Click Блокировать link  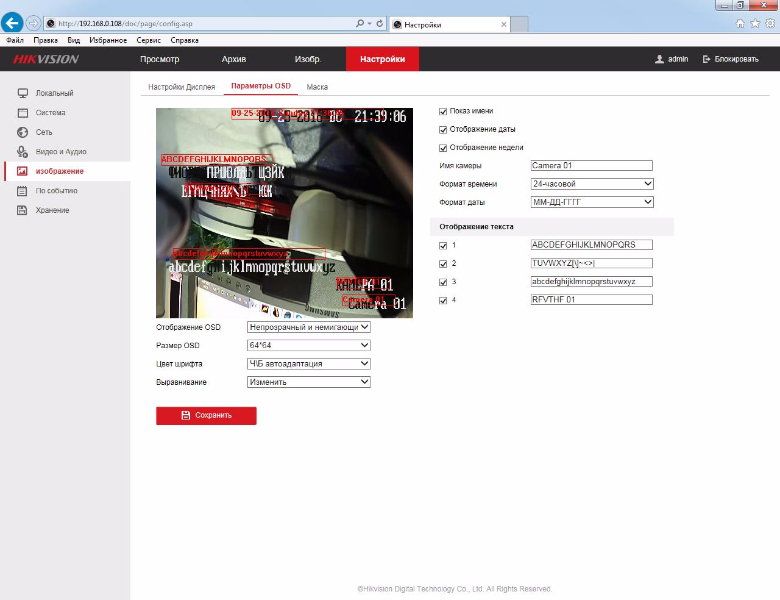point(736,59)
